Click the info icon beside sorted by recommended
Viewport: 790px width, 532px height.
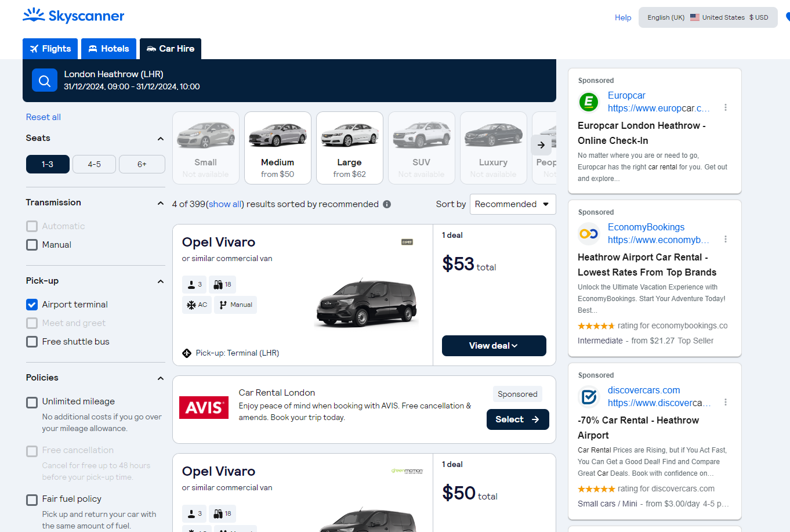387,204
